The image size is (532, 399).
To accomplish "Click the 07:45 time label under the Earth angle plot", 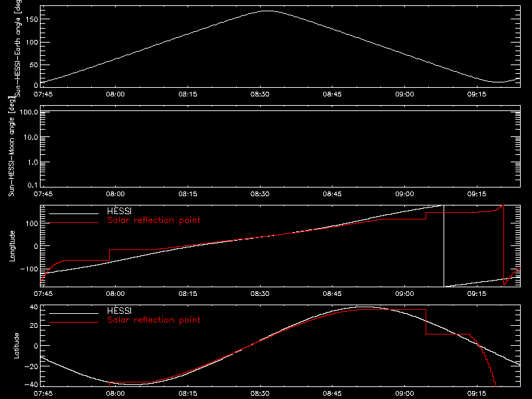I will (43, 94).
